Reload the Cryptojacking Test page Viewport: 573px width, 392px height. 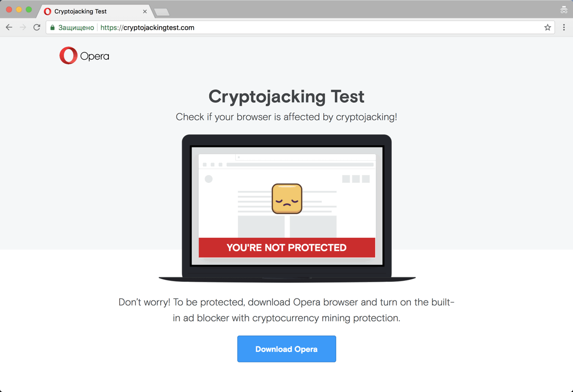click(x=37, y=28)
